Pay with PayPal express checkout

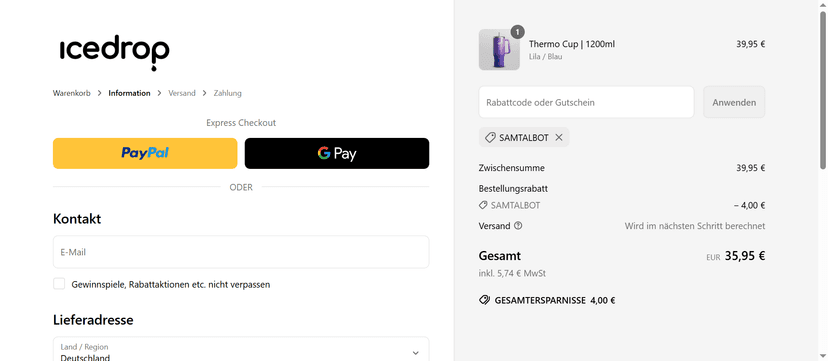(x=145, y=153)
